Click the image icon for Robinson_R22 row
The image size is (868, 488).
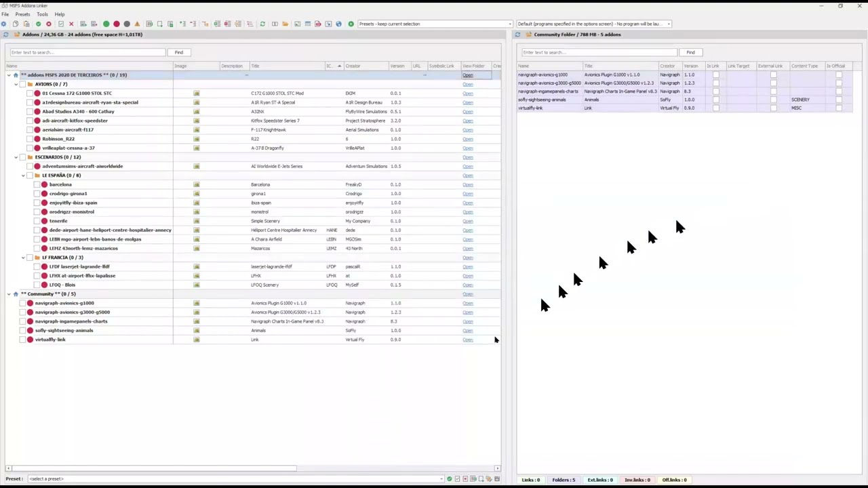pos(197,139)
